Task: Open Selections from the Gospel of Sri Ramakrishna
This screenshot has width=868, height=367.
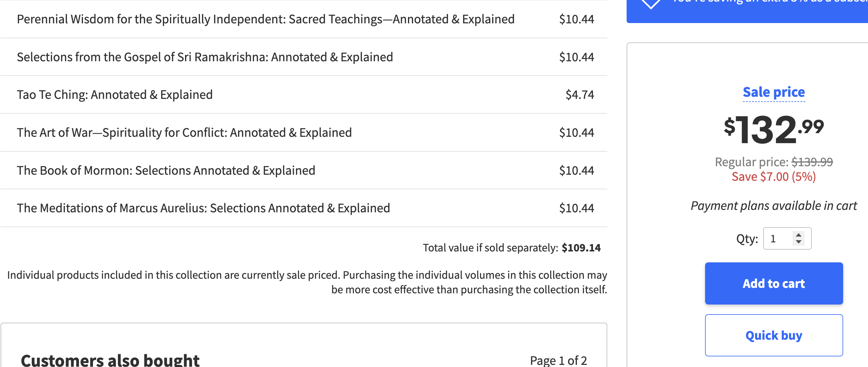Action: [205, 57]
